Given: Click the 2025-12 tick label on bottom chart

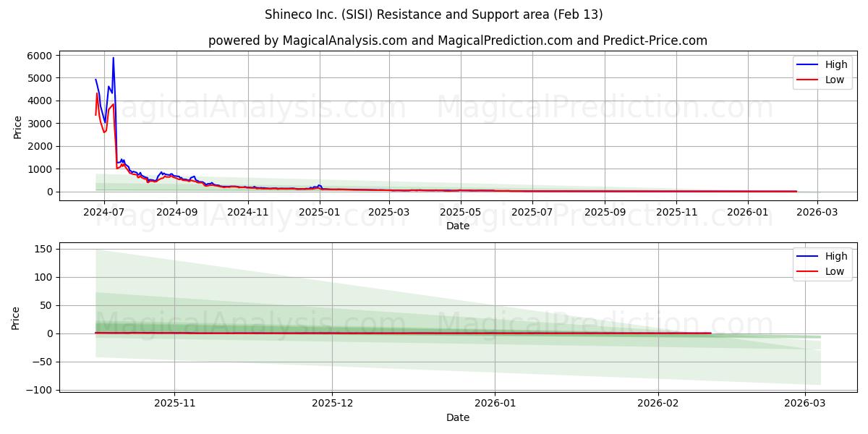Looking at the screenshot, I should pos(333,404).
